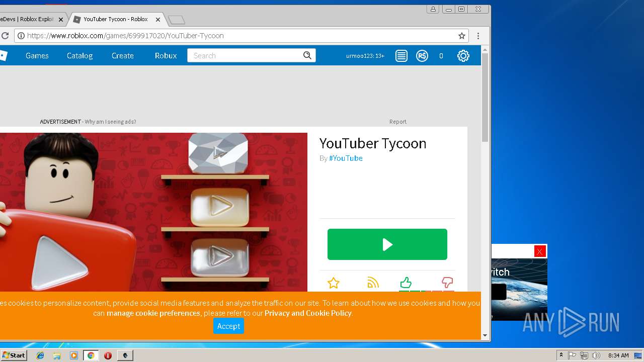644x362 pixels.
Task: Open the Action Center flag icon
Action: 572,355
